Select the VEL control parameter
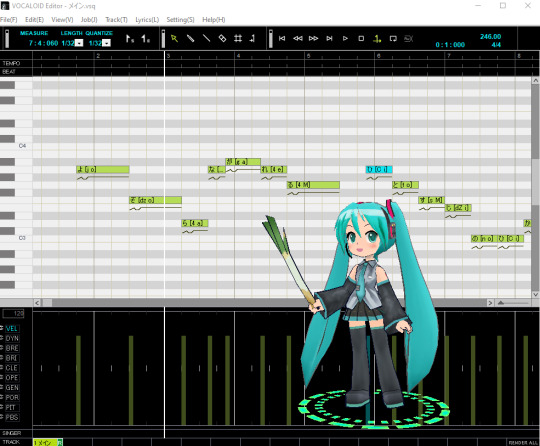The width and height of the screenshot is (540, 446). pyautogui.click(x=12, y=329)
